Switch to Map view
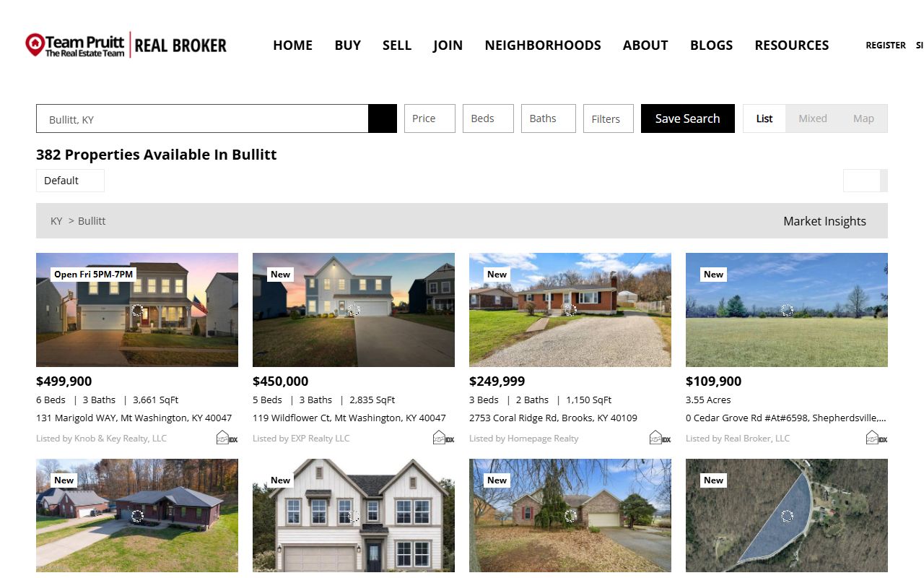Viewport: 924px width, 578px height. [863, 118]
